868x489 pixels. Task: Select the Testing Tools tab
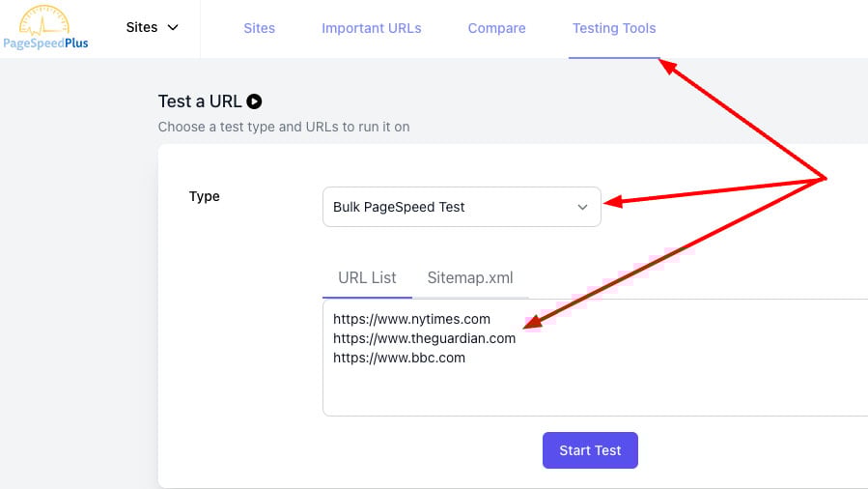pos(613,28)
